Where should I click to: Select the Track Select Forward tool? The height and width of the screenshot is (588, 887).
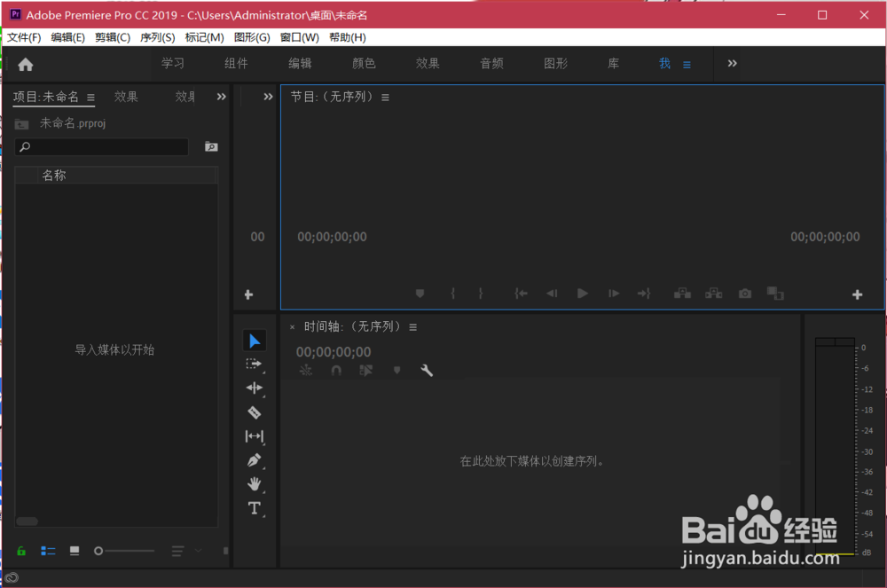(x=254, y=365)
